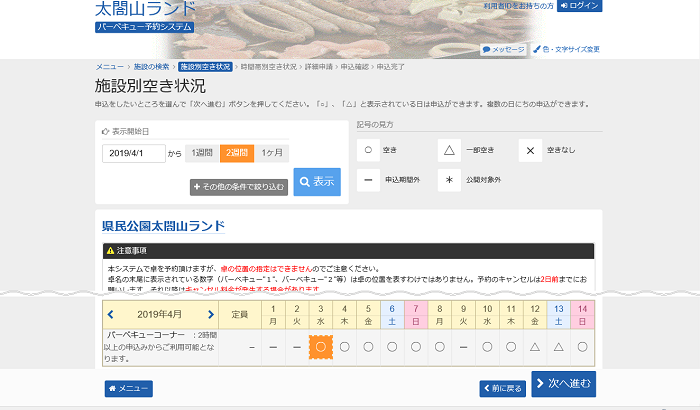The image size is (700, 410).
Task: Select the partially available April 13 slot
Action: point(558,347)
